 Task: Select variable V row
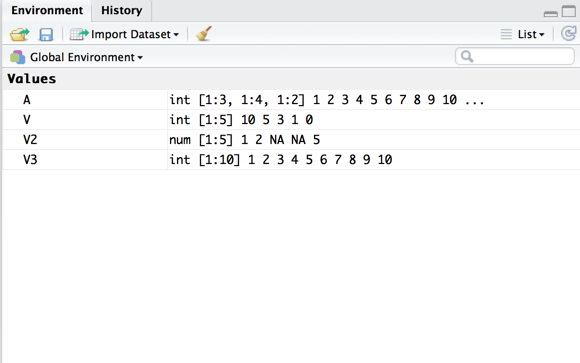coord(291,120)
